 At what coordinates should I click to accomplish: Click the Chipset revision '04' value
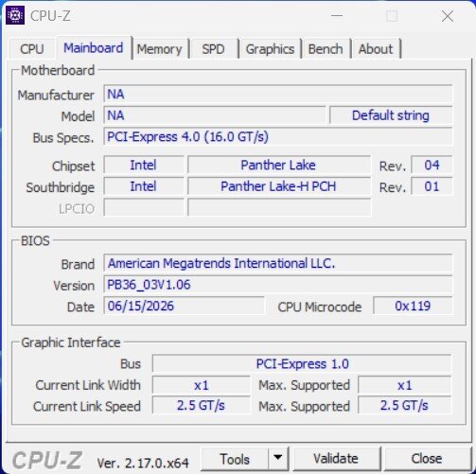click(432, 165)
